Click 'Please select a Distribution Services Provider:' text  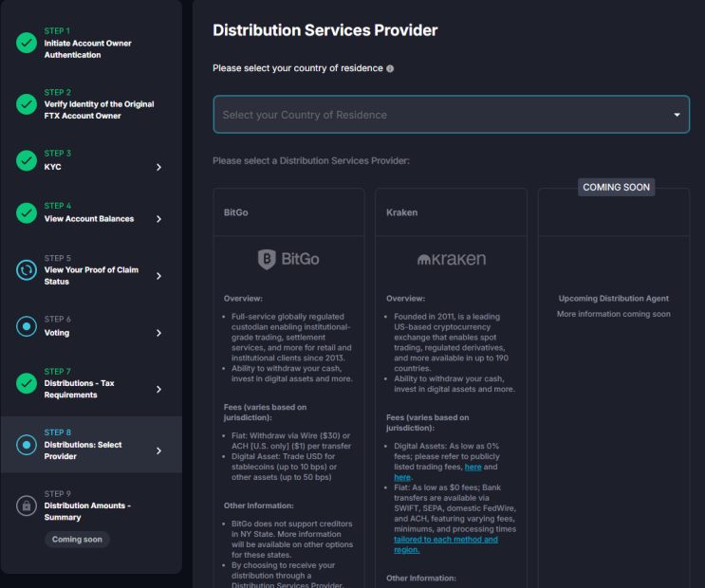click(311, 161)
